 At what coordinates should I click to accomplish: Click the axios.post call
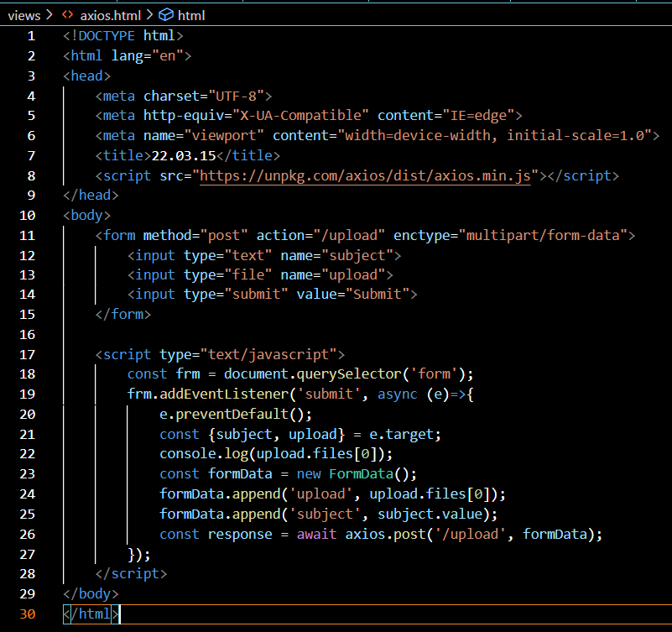click(x=385, y=535)
